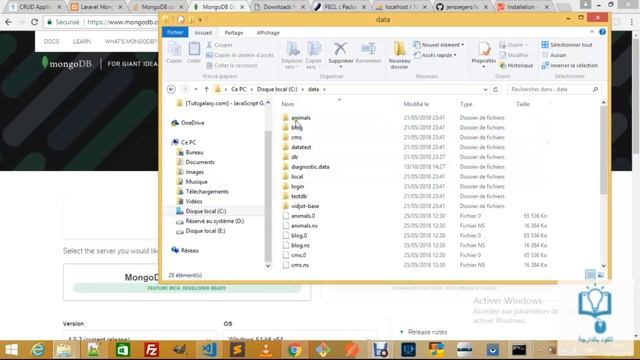Click Copier le chemin d'accès
640x360 pixels.
click(240, 55)
